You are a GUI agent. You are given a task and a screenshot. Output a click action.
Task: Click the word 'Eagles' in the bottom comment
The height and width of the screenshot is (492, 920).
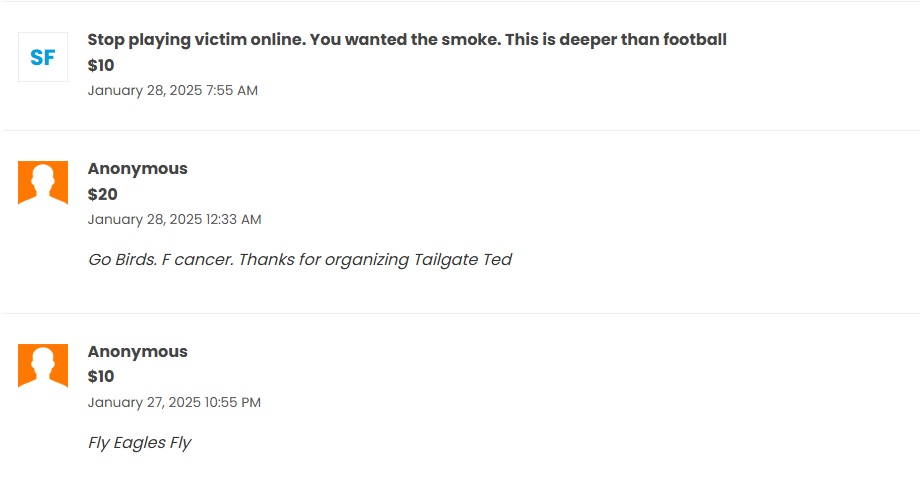139,443
